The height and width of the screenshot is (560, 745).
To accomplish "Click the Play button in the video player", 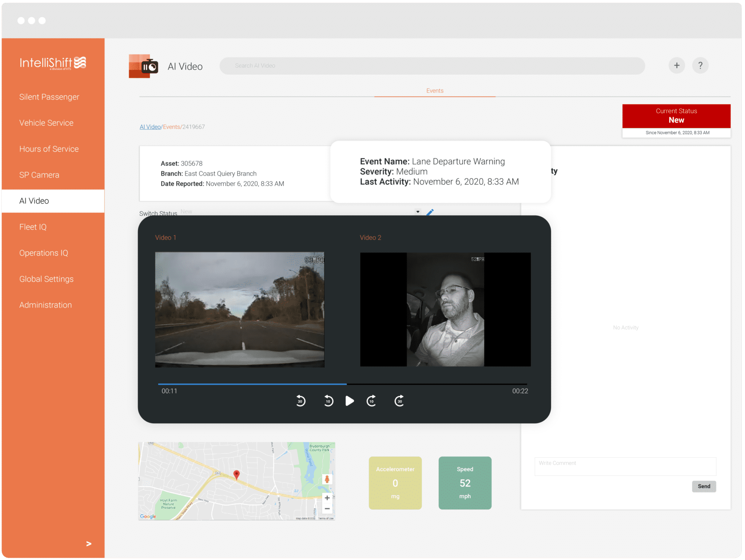I will (x=350, y=401).
